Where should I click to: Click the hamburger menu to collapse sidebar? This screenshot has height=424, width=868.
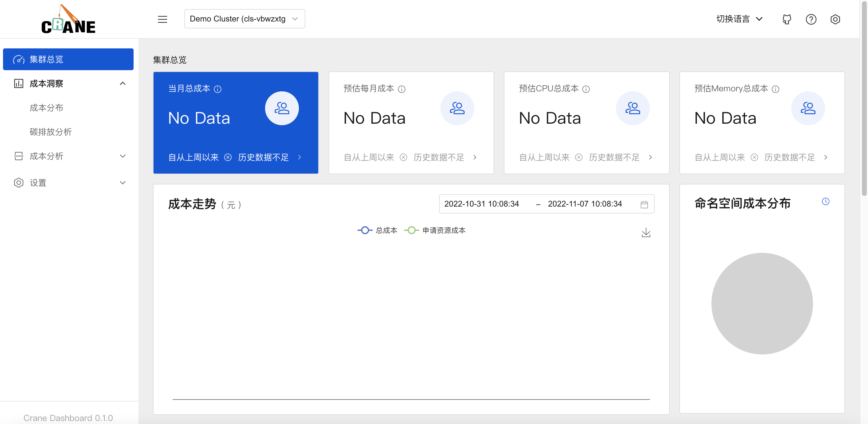click(162, 19)
